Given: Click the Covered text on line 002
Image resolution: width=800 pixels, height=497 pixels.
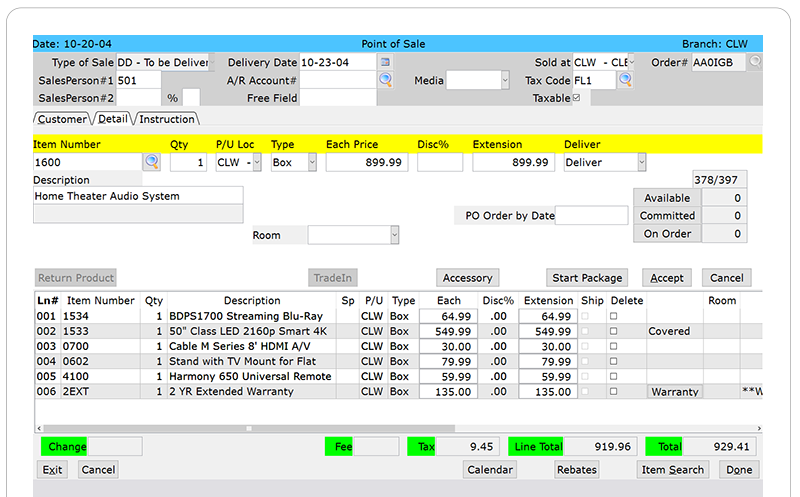Looking at the screenshot, I should point(669,331).
